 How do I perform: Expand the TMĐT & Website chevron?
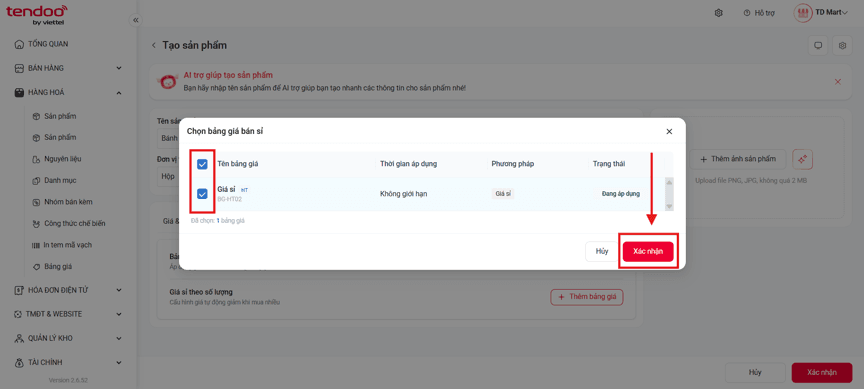pyautogui.click(x=119, y=314)
